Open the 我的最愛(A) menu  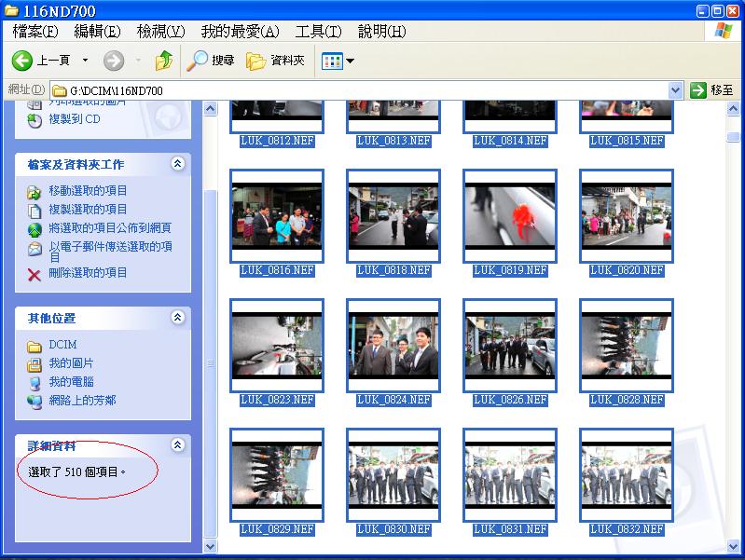tap(240, 32)
